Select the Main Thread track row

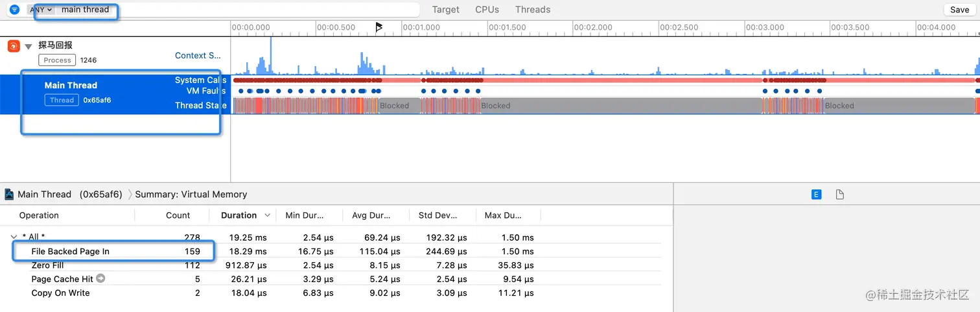point(115,94)
